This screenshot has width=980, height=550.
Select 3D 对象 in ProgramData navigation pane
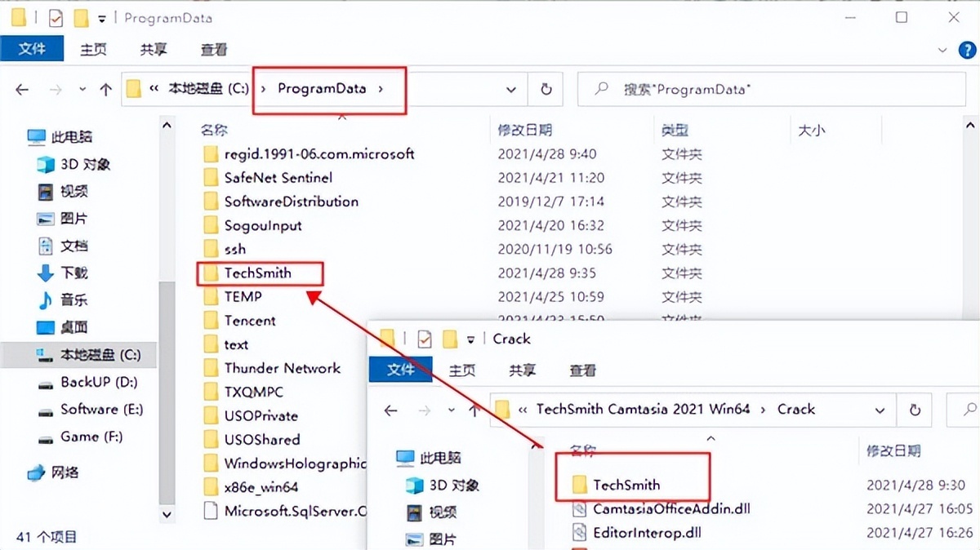pos(73,164)
